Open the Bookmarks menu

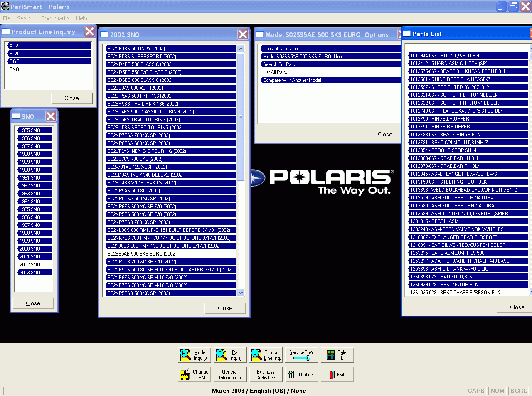(55, 18)
